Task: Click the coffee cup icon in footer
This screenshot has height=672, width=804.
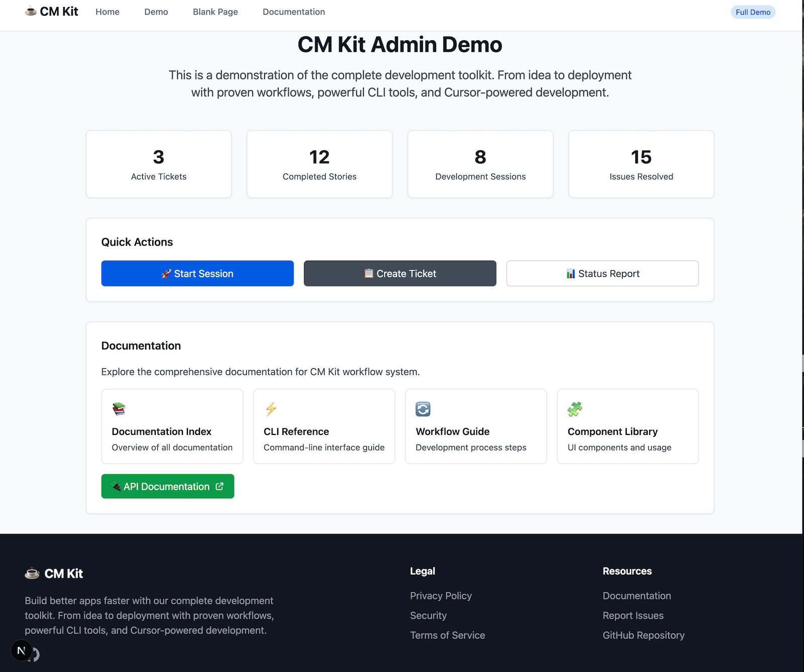Action: point(32,573)
